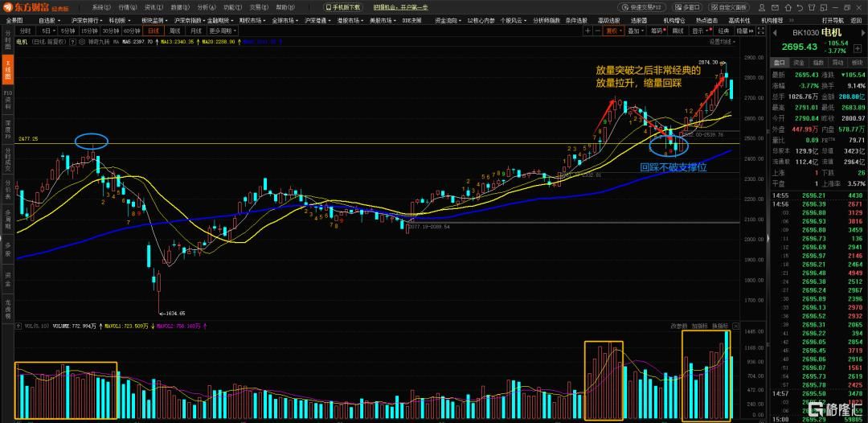Toggle the 画线 drawing tools
Screen dimensions: 868x423
678,31
